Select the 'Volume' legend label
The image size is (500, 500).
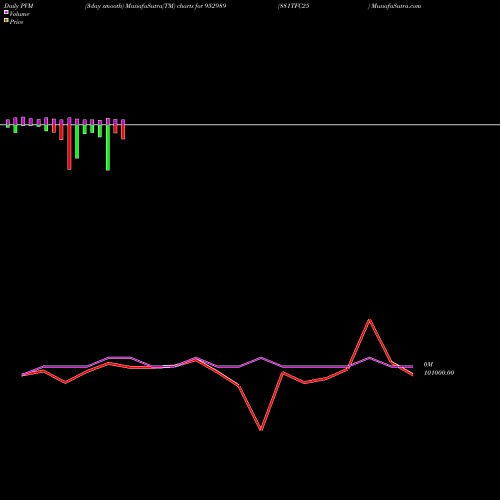[x=19, y=14]
